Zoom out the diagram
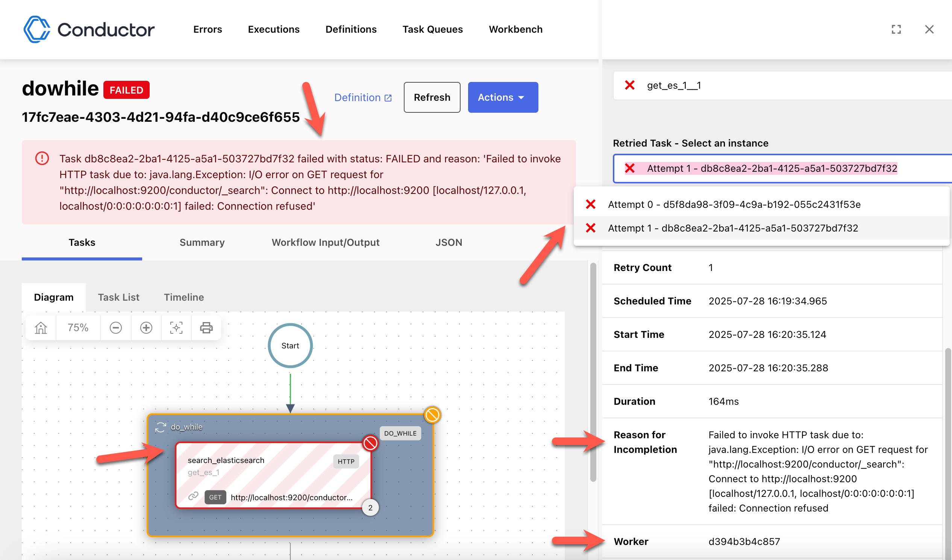Image resolution: width=952 pixels, height=560 pixels. 115,327
